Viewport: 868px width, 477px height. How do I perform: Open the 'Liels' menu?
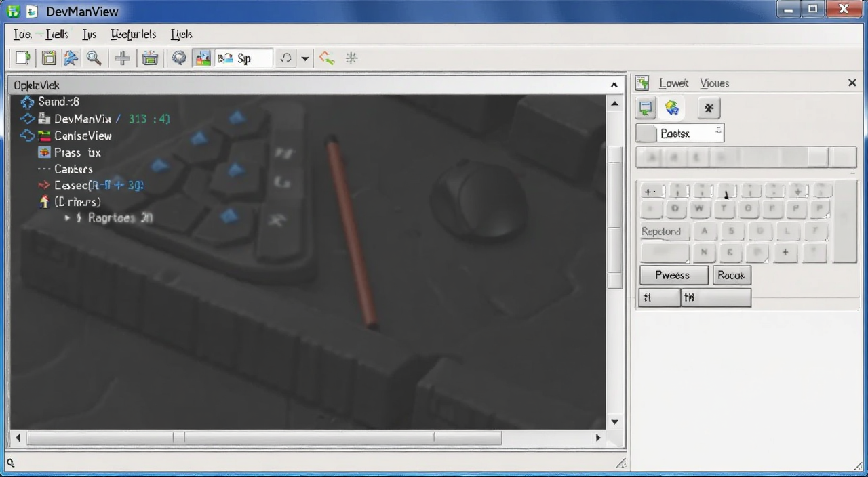tap(182, 34)
